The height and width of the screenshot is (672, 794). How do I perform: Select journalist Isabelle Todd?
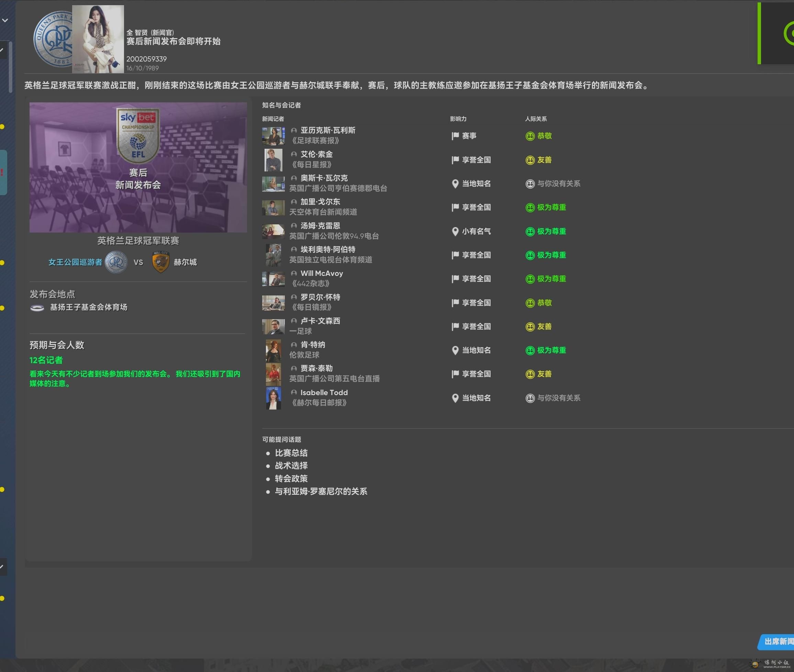click(324, 392)
